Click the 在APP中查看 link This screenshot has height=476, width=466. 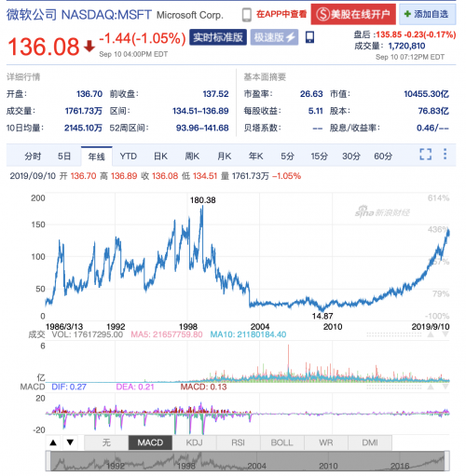point(281,14)
